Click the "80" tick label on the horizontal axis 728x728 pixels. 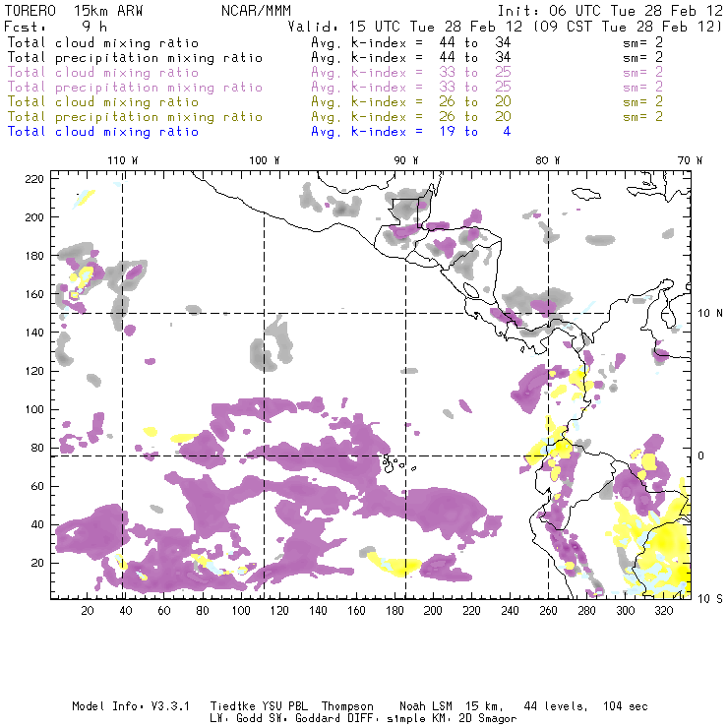203,611
